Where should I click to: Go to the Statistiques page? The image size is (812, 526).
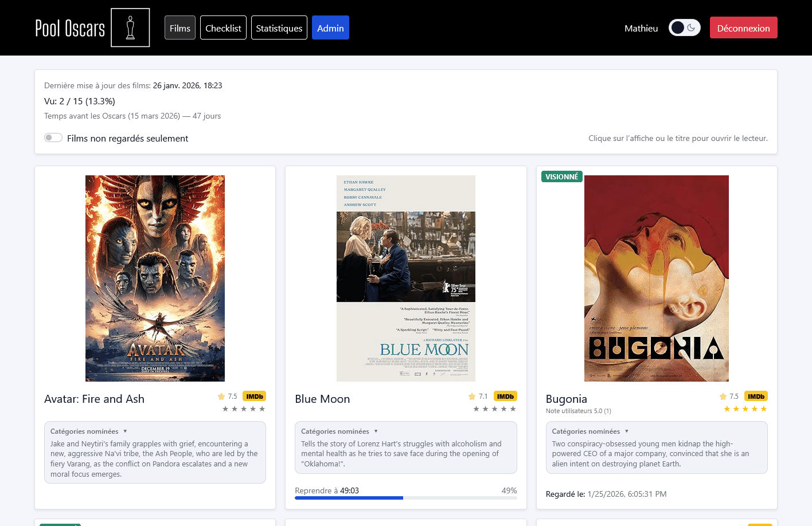[x=279, y=28]
